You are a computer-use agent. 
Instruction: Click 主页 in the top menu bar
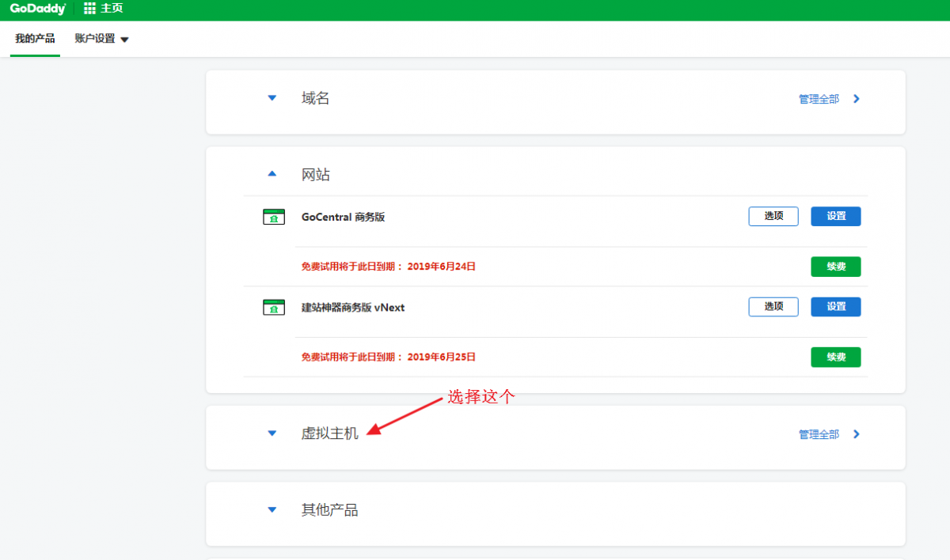(111, 9)
